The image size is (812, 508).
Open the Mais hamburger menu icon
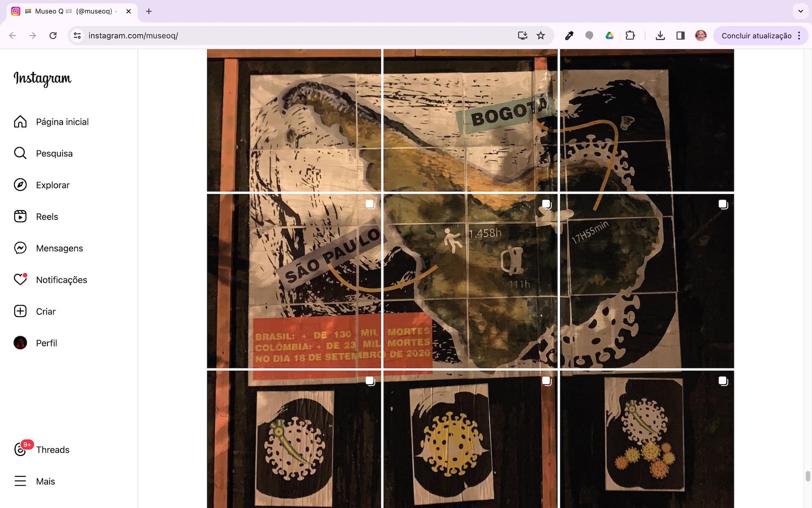(20, 481)
